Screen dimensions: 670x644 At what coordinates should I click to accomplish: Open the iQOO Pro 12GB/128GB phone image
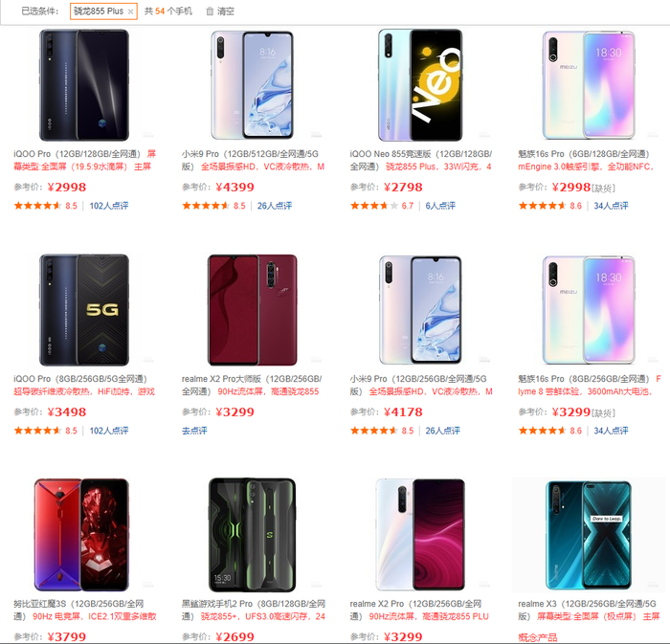click(x=84, y=85)
